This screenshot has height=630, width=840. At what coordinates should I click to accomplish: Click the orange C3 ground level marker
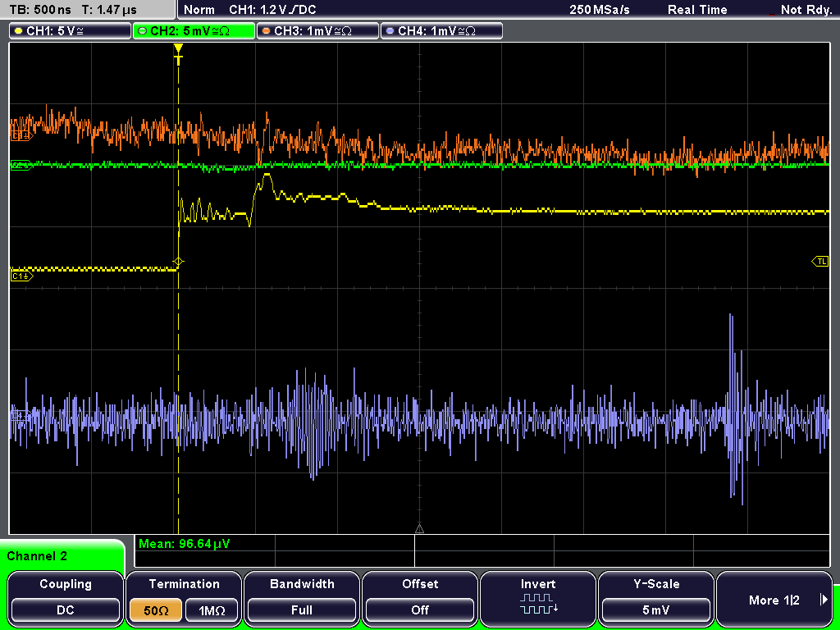pyautogui.click(x=22, y=136)
